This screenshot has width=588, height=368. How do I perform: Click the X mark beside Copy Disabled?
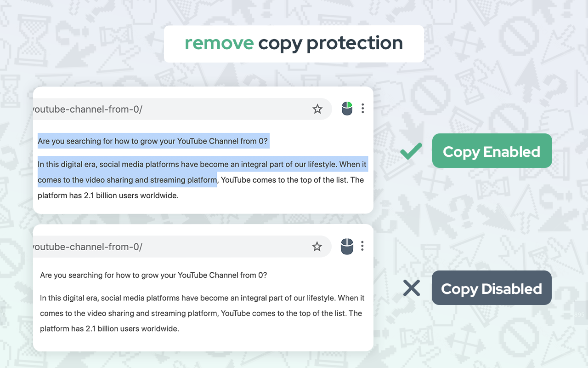point(411,288)
